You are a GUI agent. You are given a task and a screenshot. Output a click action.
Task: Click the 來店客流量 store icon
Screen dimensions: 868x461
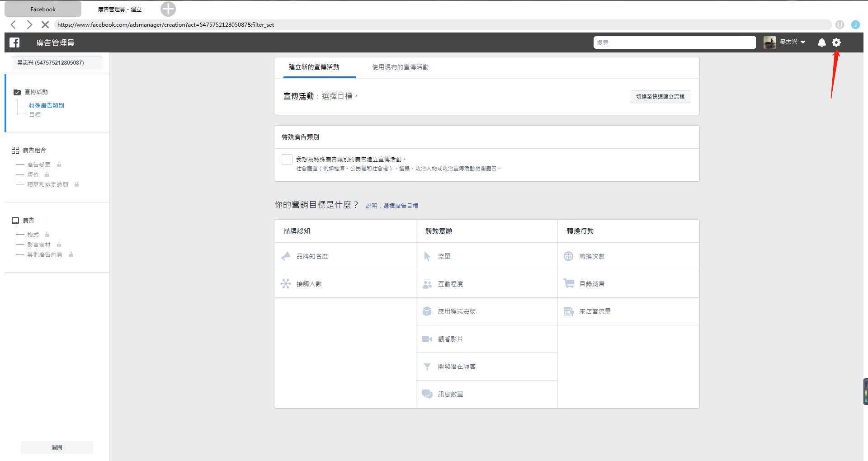(x=569, y=311)
